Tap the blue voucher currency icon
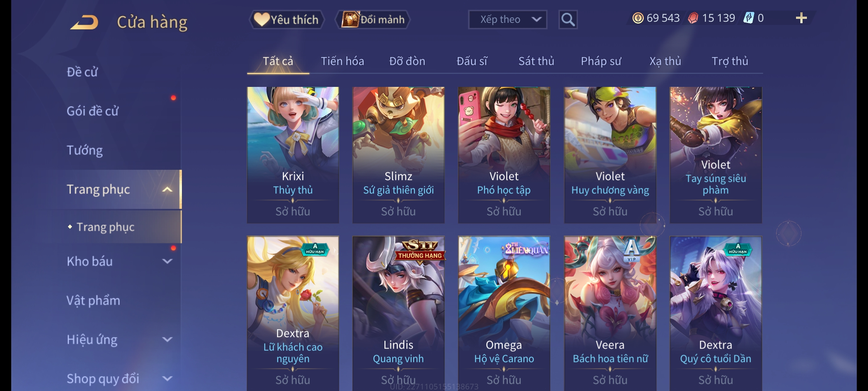The width and height of the screenshot is (868, 391). coord(749,18)
